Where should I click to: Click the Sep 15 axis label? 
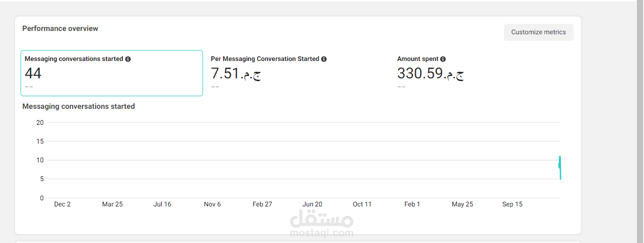point(512,204)
